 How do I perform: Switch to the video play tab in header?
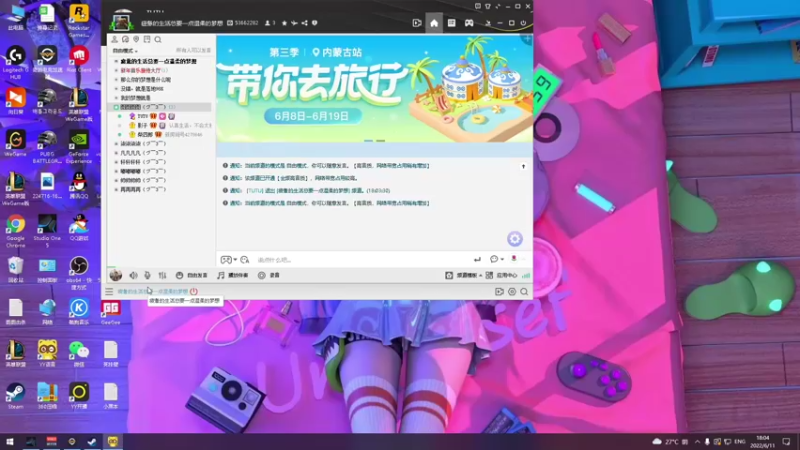pyautogui.click(x=417, y=23)
